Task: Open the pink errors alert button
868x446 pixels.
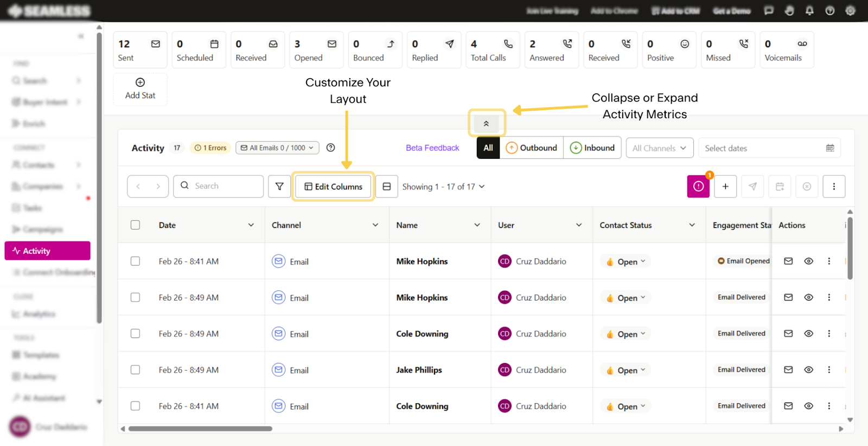Action: click(x=698, y=186)
